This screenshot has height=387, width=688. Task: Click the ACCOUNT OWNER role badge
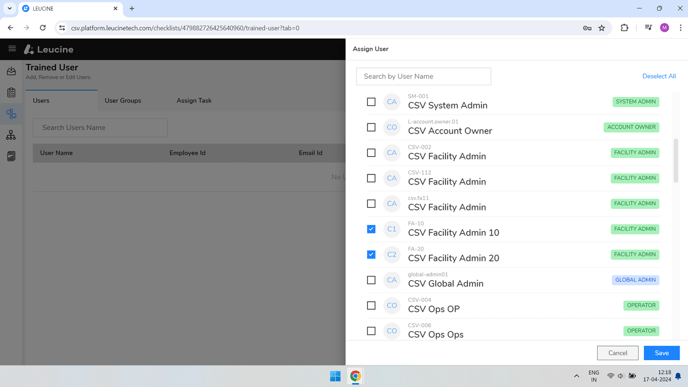point(631,127)
